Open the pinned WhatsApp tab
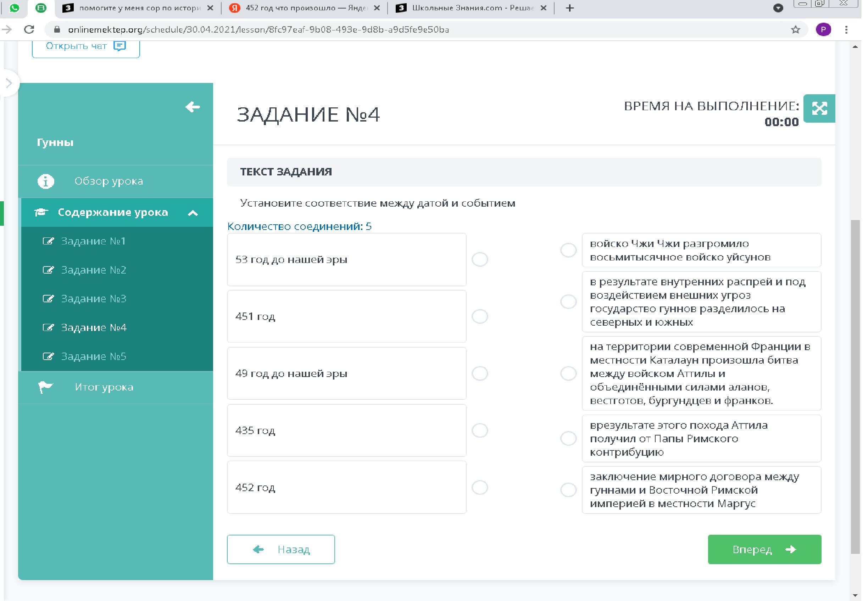The width and height of the screenshot is (868, 601). coord(15,8)
